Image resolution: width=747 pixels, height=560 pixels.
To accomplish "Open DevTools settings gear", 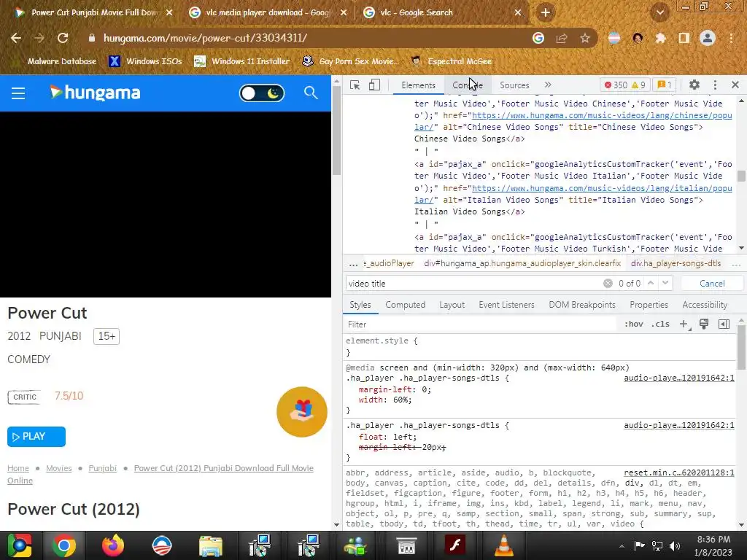I will pos(694,85).
